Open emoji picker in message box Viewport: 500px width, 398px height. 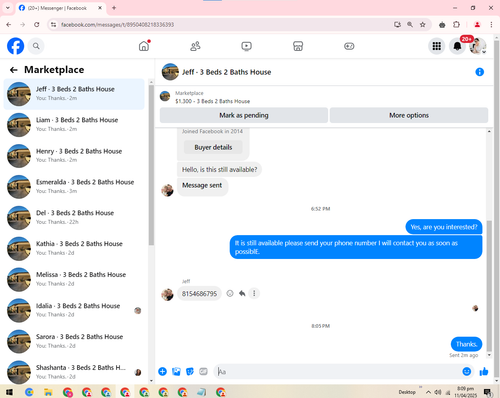pos(467,371)
